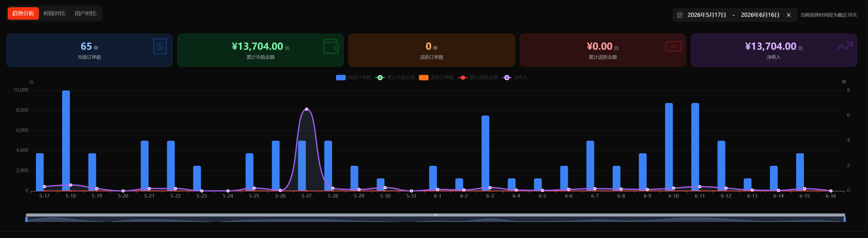
Task: Click the red 累计退款金额 legend marker
Action: point(463,78)
